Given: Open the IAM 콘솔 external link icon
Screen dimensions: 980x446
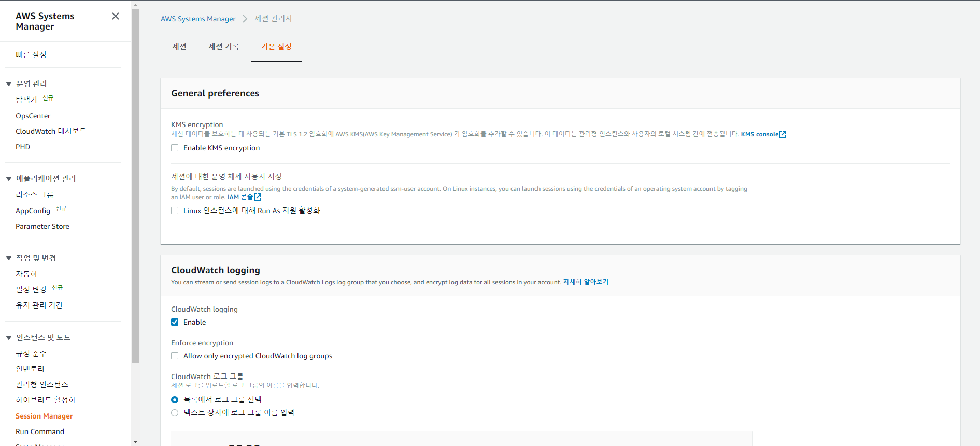Looking at the screenshot, I should tap(258, 197).
